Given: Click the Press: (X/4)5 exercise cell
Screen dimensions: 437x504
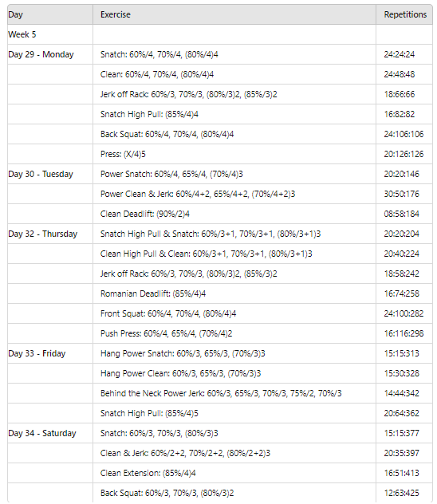Looking at the screenshot, I should pos(234,154).
